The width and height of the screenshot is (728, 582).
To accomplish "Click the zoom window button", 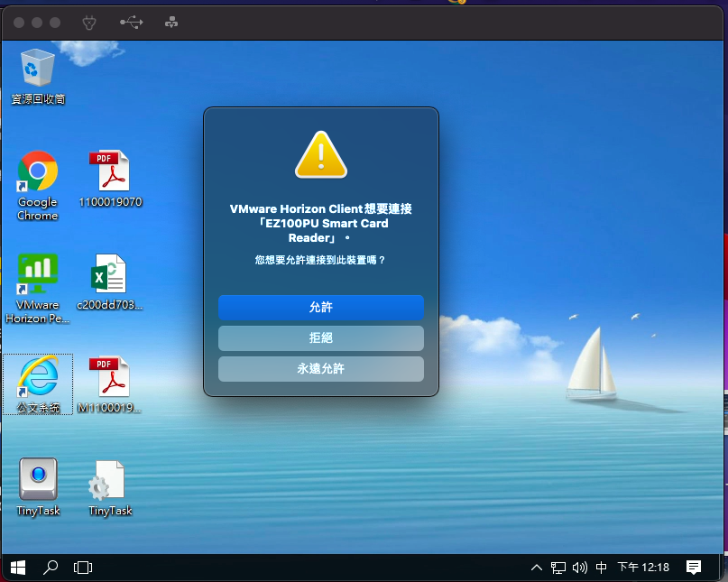I will coord(55,23).
